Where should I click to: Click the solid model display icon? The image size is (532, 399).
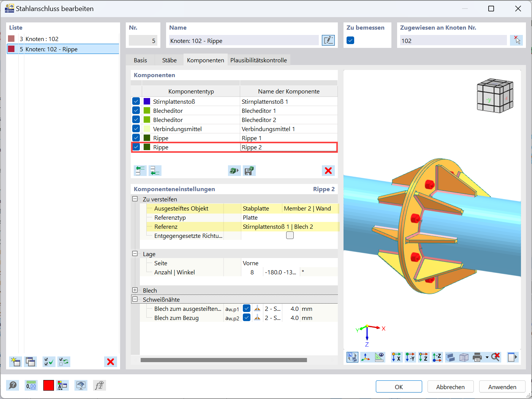450,357
